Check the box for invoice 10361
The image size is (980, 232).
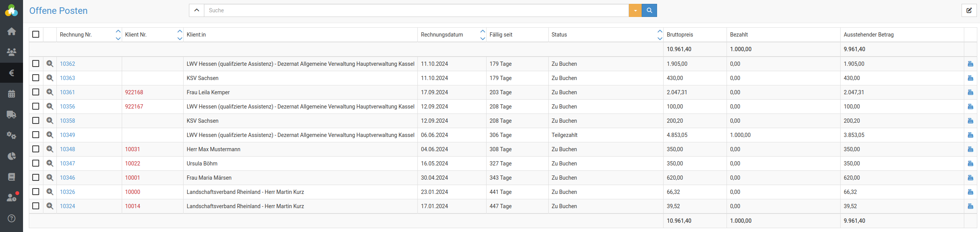(36, 92)
